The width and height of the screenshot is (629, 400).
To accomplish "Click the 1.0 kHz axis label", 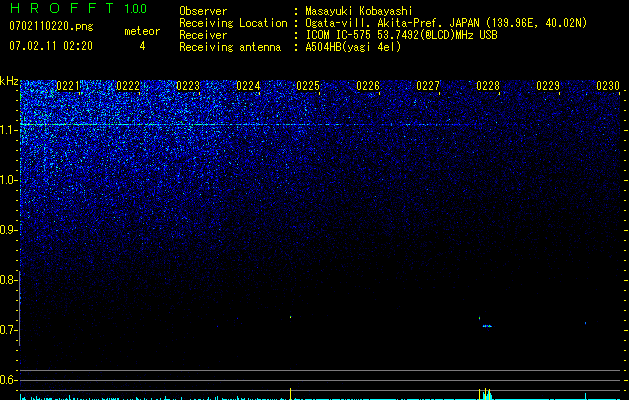I will 9,180.
